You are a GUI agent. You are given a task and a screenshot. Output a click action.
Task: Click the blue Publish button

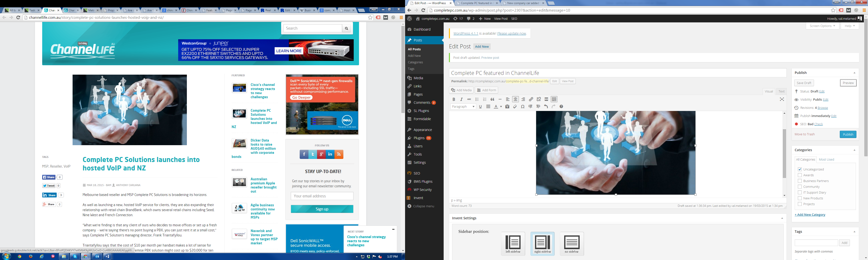tap(848, 135)
